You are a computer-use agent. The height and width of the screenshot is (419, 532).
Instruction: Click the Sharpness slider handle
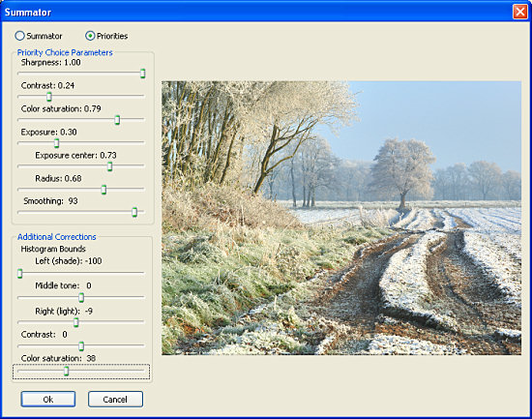pyautogui.click(x=143, y=73)
